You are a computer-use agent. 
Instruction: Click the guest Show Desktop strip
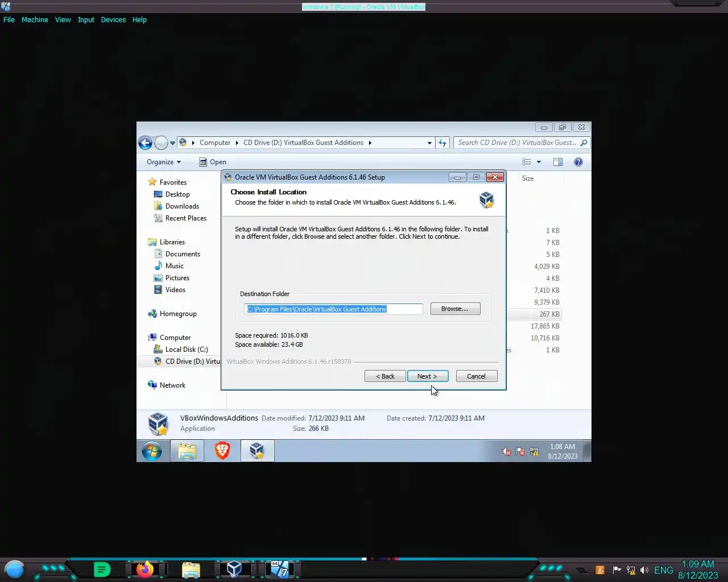pyautogui.click(x=588, y=451)
